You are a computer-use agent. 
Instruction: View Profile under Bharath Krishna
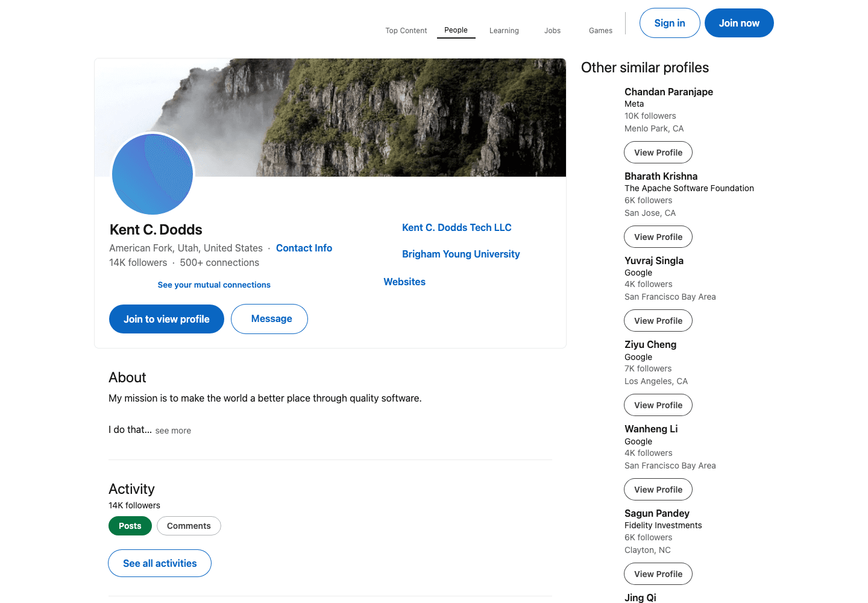(658, 237)
